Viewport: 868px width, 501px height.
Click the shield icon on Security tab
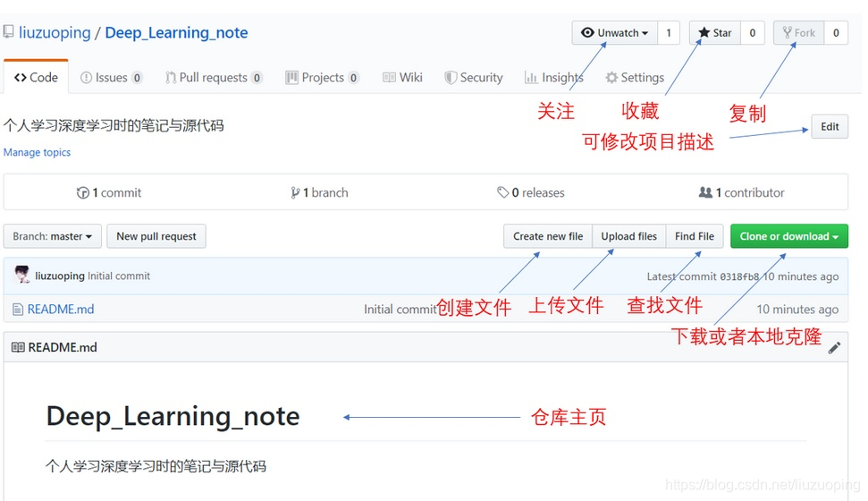(x=451, y=78)
